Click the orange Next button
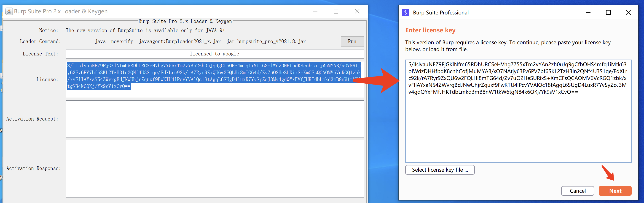Screen dimensions: 644x203 [x=615, y=191]
